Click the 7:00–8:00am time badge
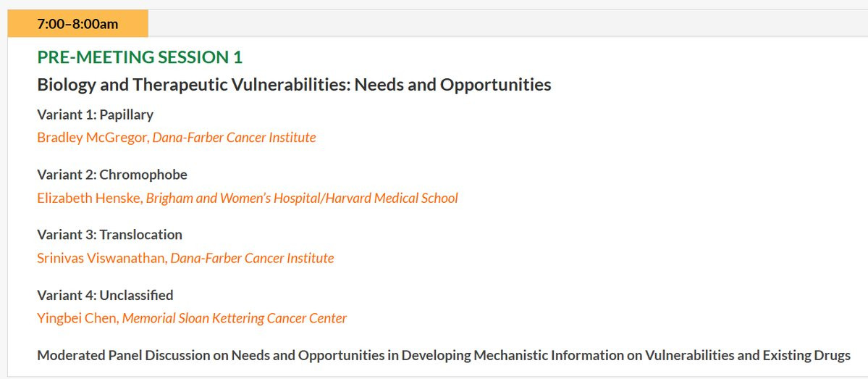 77,24
